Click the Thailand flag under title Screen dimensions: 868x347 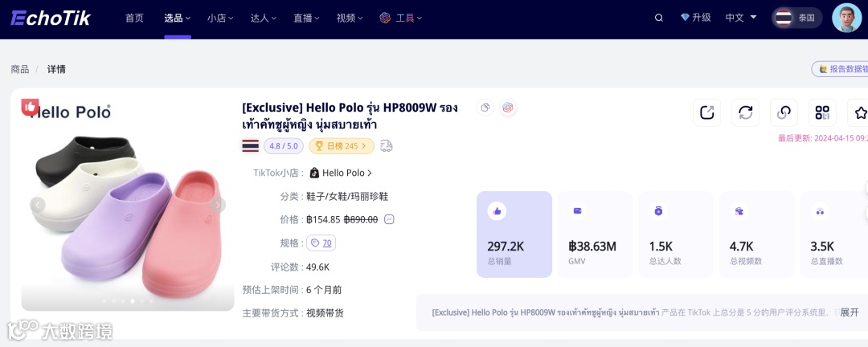[250, 146]
